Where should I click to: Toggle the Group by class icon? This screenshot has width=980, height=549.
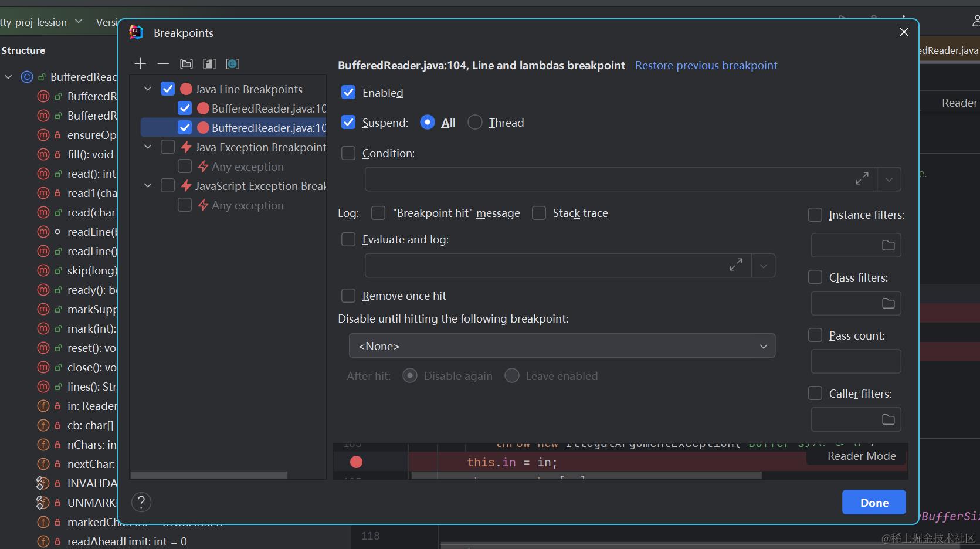point(232,64)
